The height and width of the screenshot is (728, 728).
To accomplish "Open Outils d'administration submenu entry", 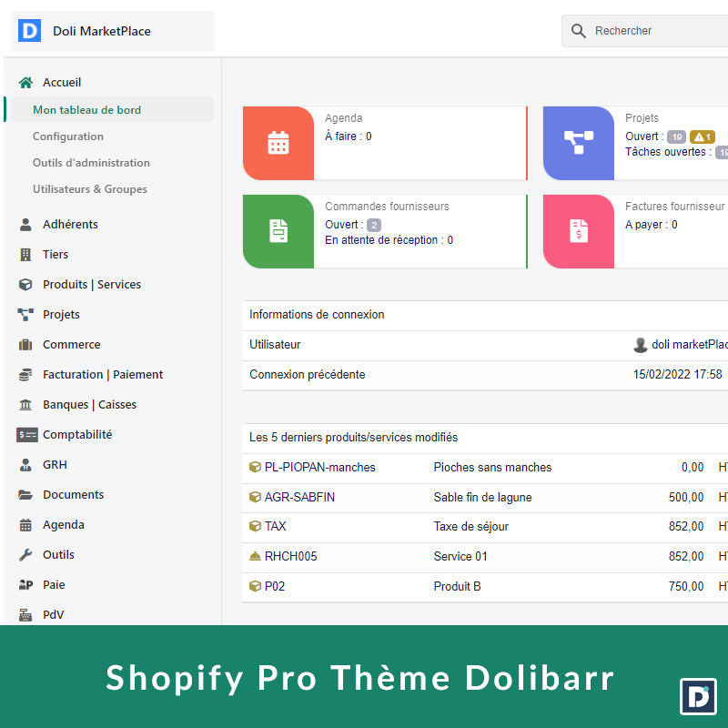I will tap(91, 163).
